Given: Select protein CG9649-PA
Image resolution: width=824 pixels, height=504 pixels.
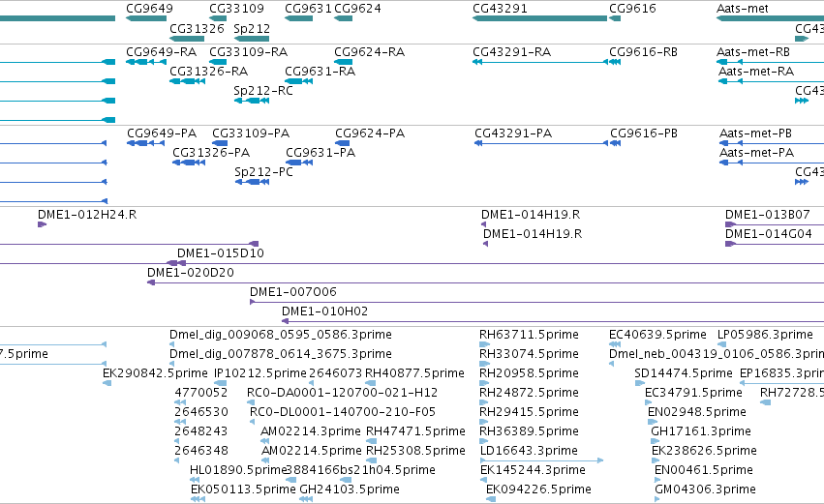Looking at the screenshot, I should (162, 133).
